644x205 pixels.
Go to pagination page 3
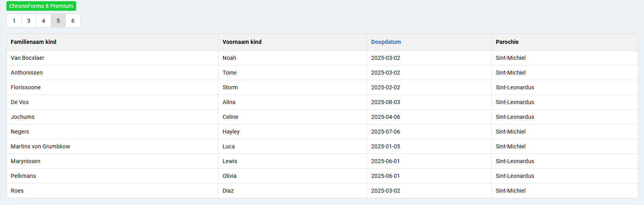tap(29, 21)
